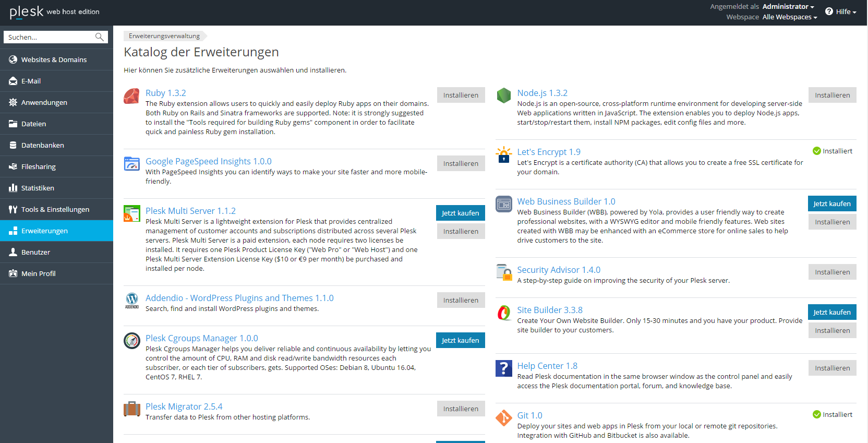Open the Let's Encrypt 1.9 link
This screenshot has height=443, width=868.
click(549, 152)
